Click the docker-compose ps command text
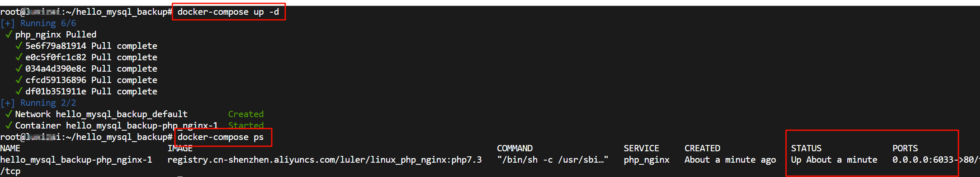Viewport: 980px width, 177px height. coord(221,137)
